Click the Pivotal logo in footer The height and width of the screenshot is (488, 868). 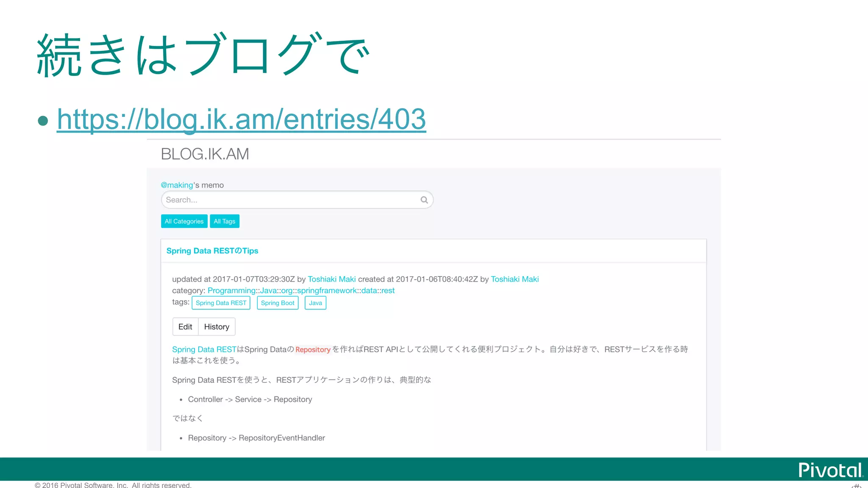coord(830,470)
